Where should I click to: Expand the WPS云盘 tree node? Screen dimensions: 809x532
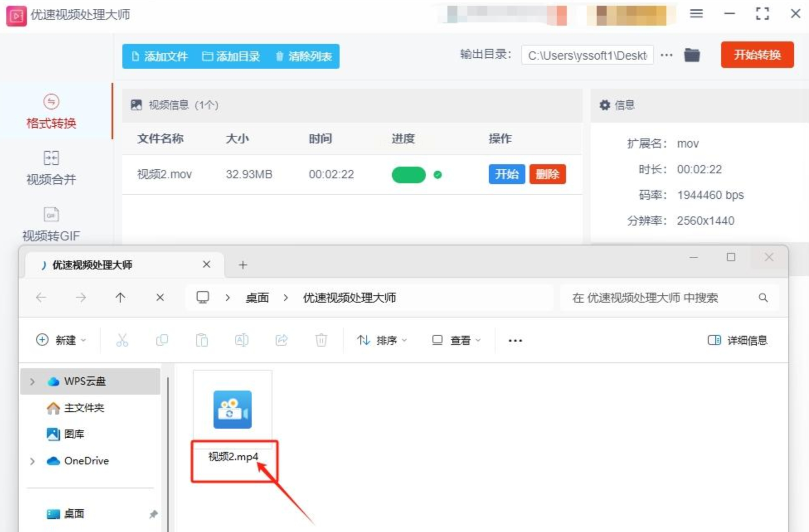coord(32,381)
